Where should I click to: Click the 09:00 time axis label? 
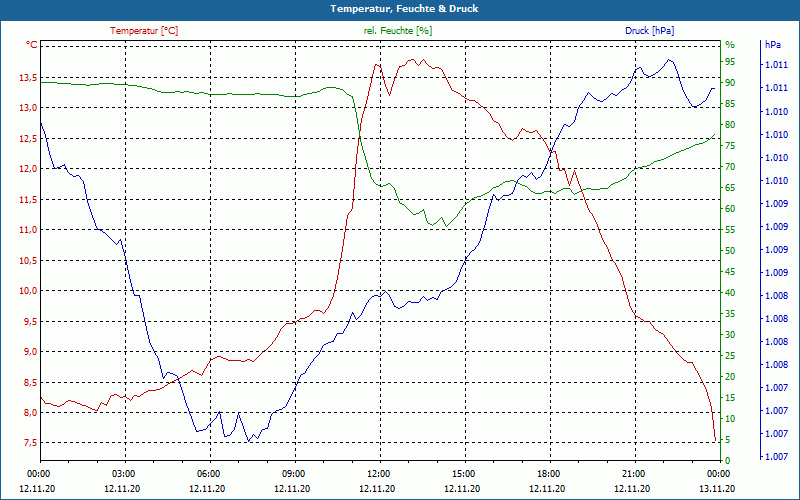click(x=293, y=473)
